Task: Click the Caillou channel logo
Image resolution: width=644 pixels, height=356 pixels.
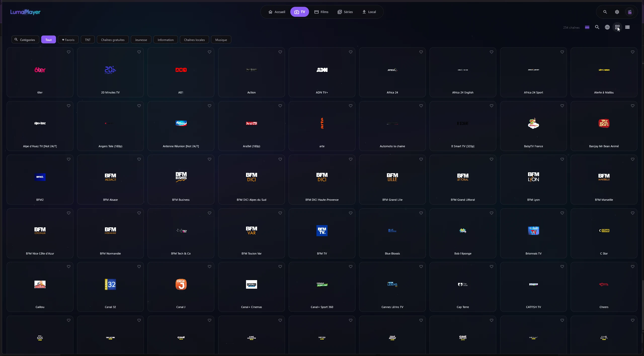Action: coord(40,284)
